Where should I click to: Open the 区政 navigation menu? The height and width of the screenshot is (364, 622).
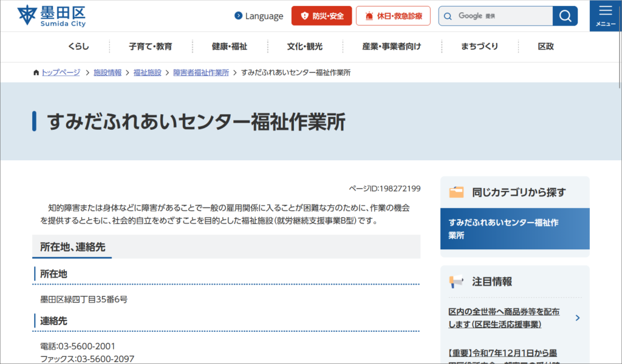click(545, 47)
